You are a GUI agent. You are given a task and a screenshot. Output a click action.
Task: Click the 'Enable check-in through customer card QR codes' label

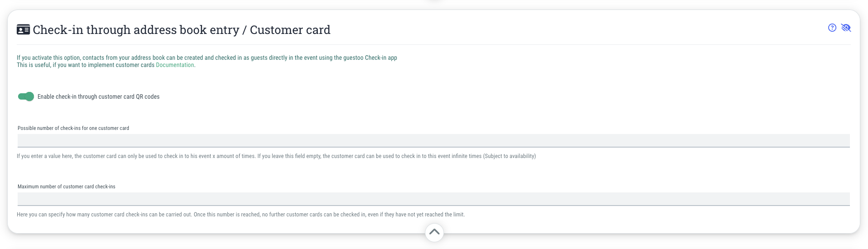(99, 96)
